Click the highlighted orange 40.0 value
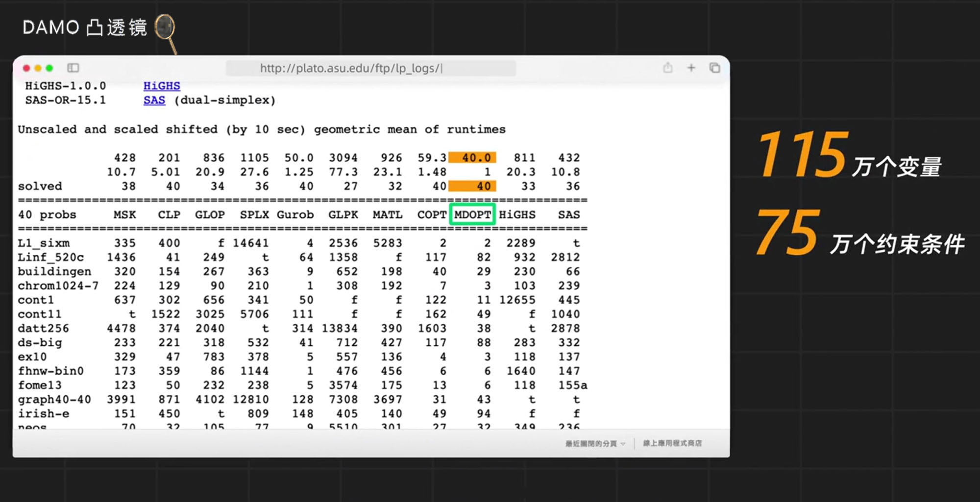980x502 pixels. tap(472, 157)
